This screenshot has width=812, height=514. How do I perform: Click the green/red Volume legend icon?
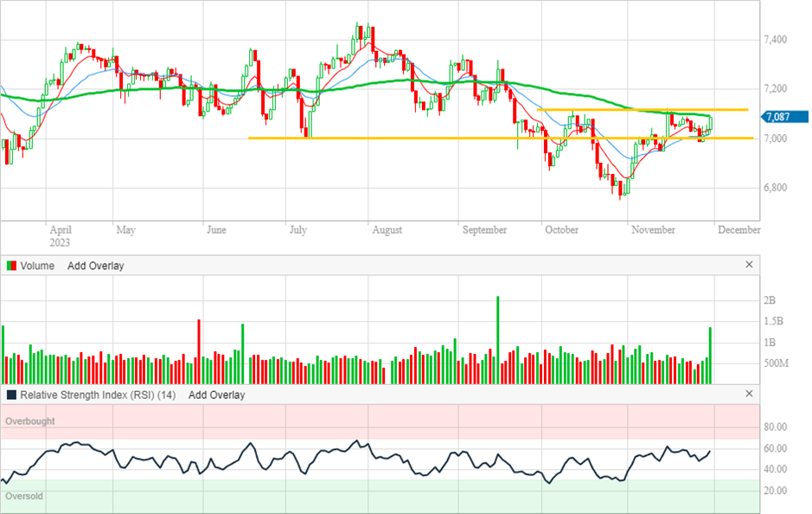pyautogui.click(x=12, y=266)
